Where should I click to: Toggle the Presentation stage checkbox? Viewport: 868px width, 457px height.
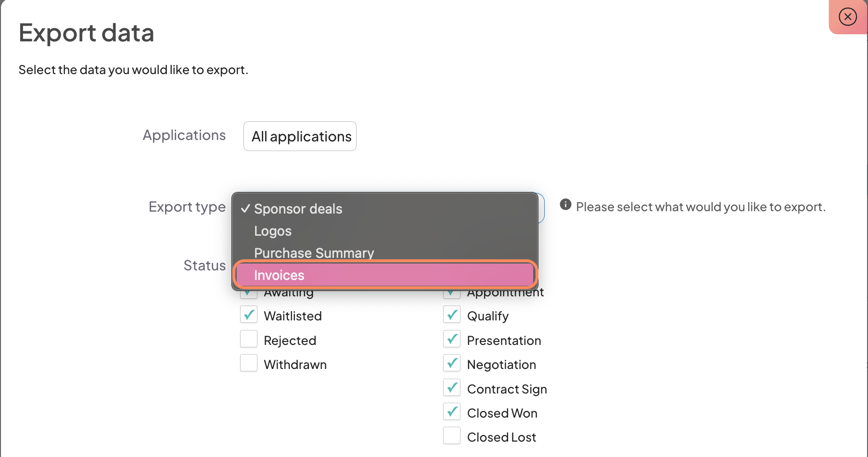[x=452, y=340]
